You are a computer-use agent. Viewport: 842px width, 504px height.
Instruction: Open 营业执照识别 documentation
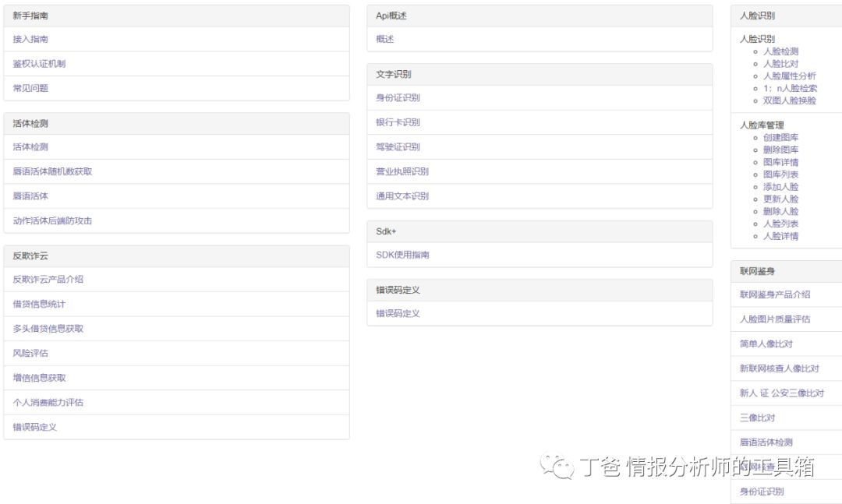(x=402, y=171)
